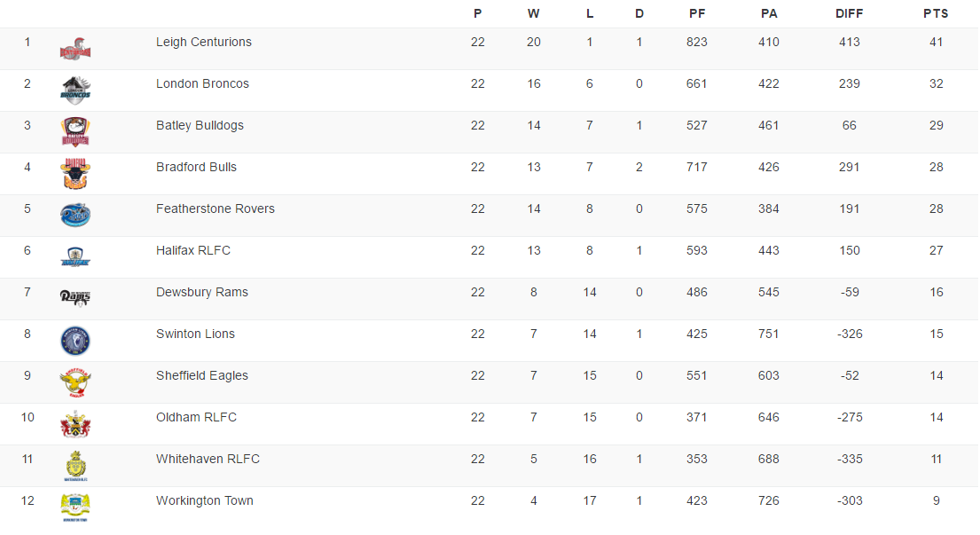Click the DIFF column header
The width and height of the screenshot is (980, 535).
(850, 13)
